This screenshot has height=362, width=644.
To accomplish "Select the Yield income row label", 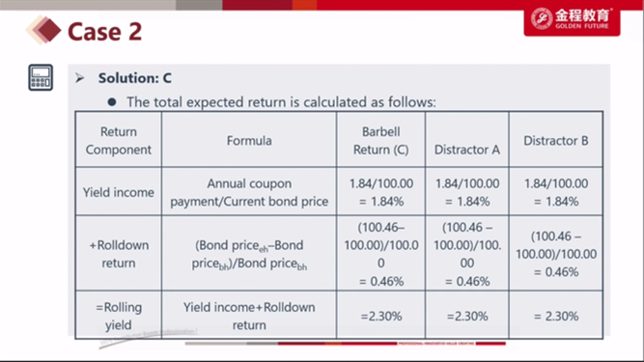I will point(119,192).
